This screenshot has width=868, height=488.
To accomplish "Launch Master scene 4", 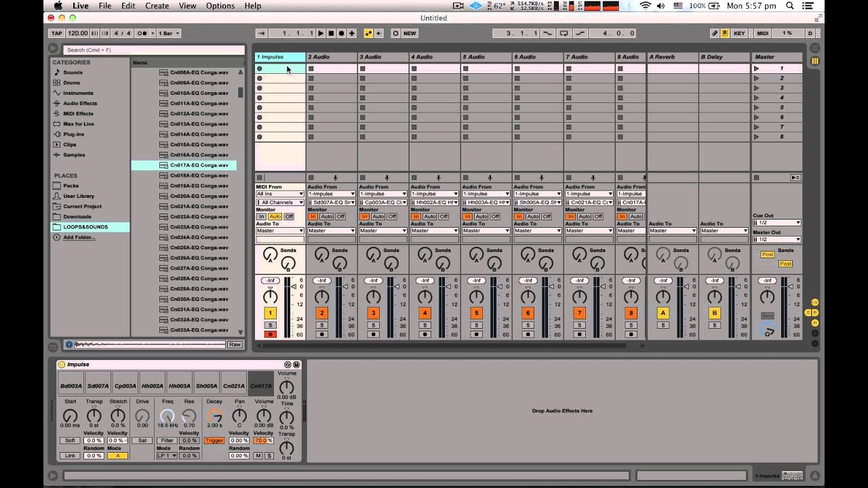I will click(757, 98).
